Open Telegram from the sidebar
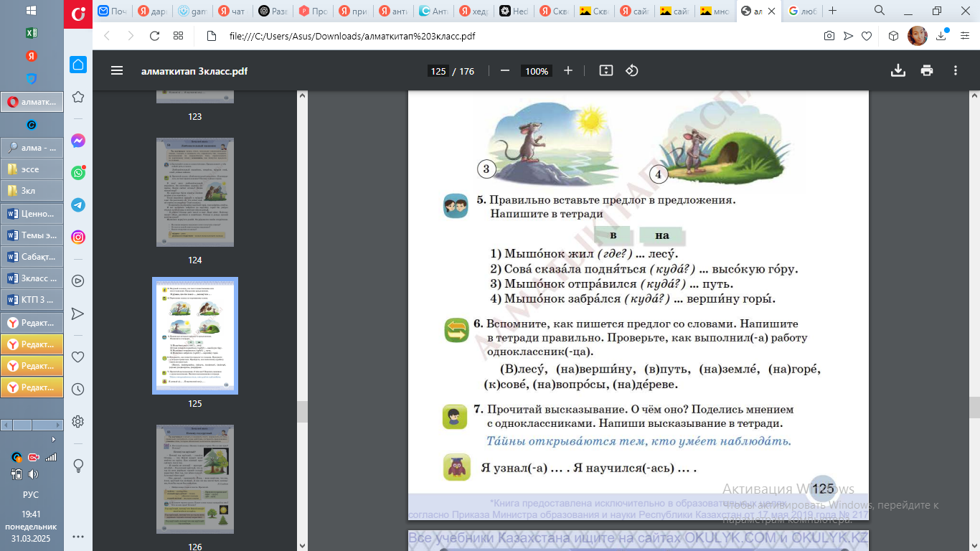The image size is (980, 551). pos(78,205)
